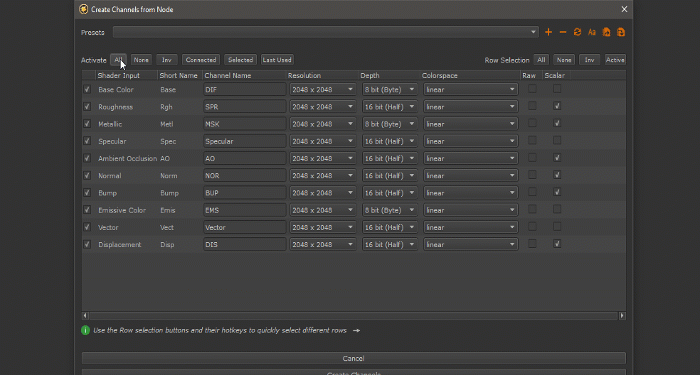Click the Short Name column header
The image size is (700, 375).
[179, 75]
